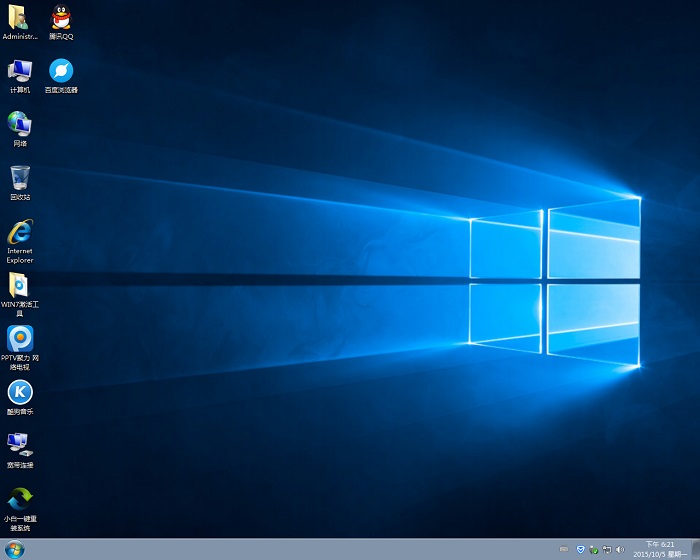
Task: Open 百度浏览器 (Baidu Browser) shortcut
Action: pos(61,72)
